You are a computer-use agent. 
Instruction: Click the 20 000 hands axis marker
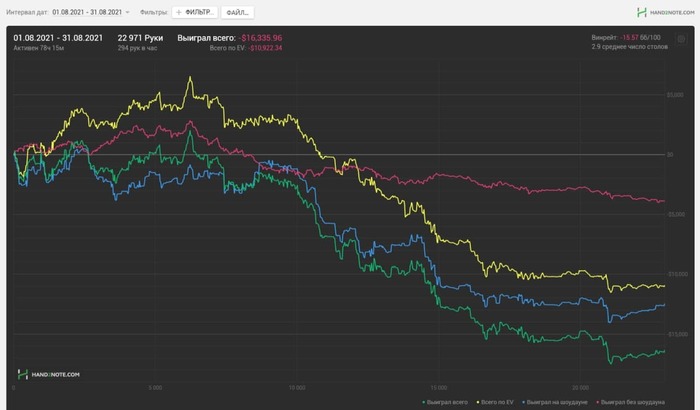coord(580,388)
